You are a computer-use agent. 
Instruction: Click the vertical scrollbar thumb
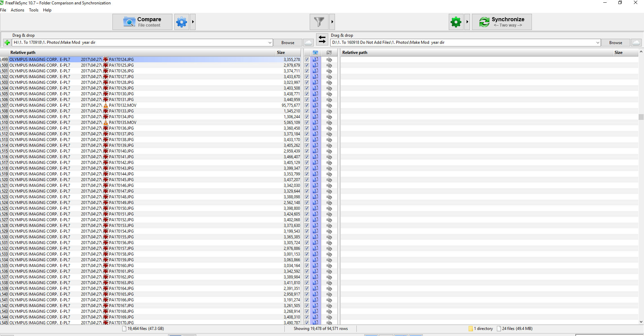click(x=641, y=117)
